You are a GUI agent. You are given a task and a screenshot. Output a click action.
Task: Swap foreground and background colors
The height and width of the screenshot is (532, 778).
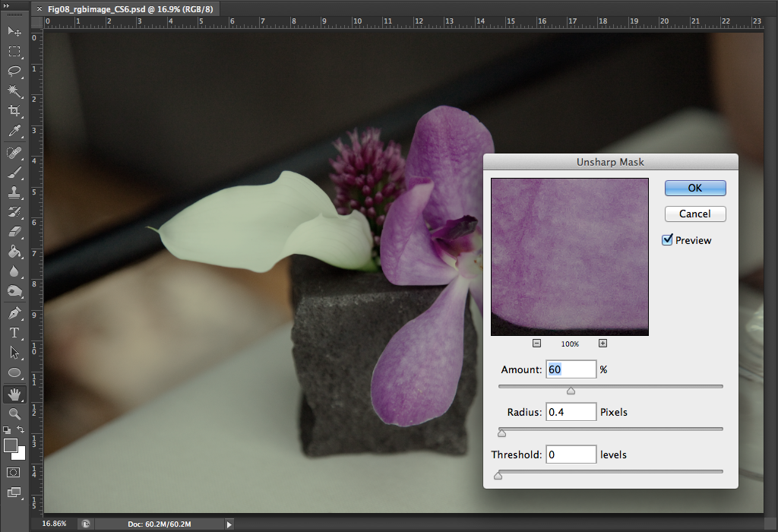(x=22, y=430)
